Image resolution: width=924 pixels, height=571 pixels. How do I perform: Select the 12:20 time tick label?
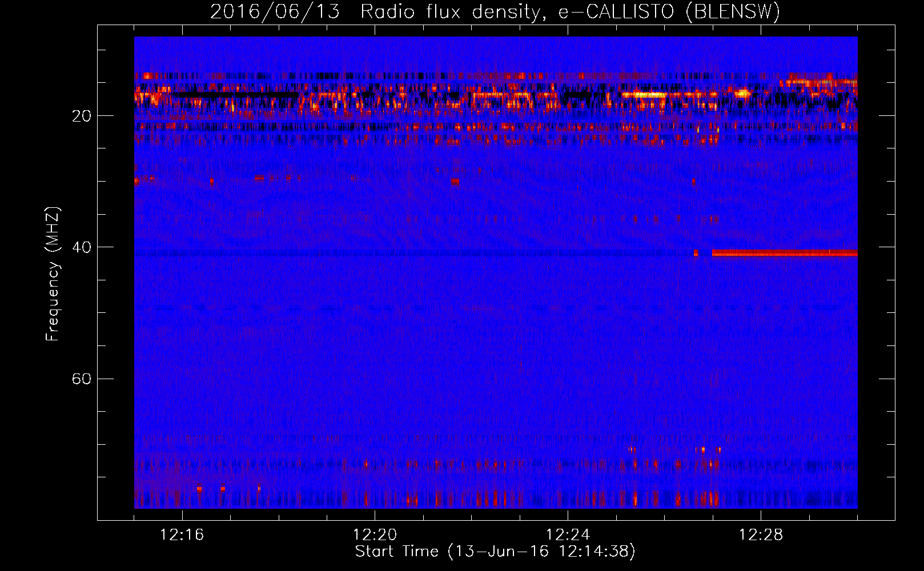click(x=375, y=534)
